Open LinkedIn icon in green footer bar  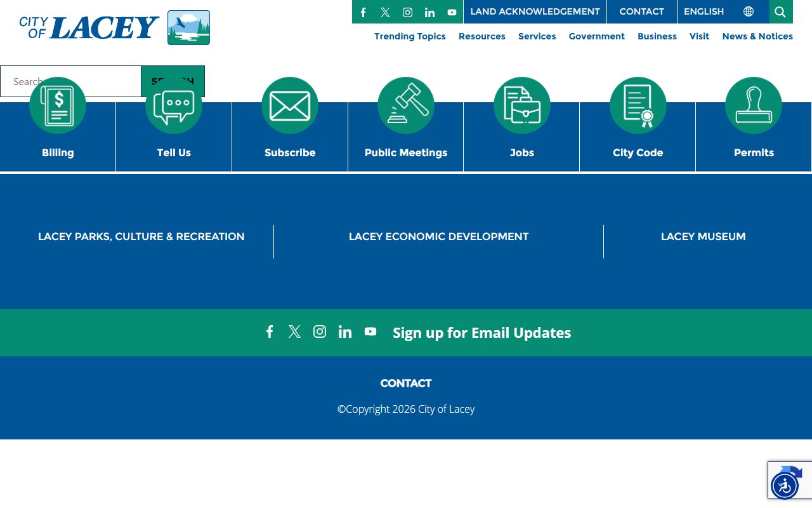pyautogui.click(x=345, y=331)
